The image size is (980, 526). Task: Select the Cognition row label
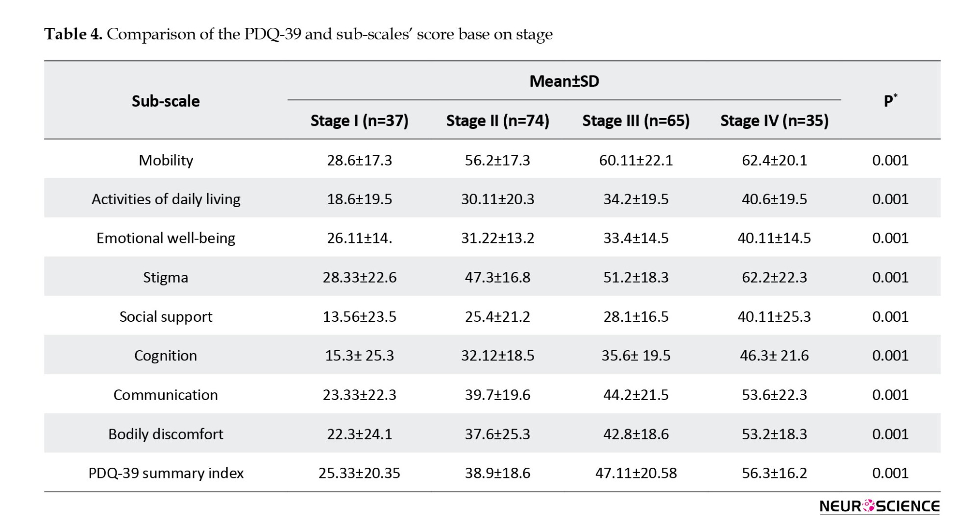(x=166, y=356)
